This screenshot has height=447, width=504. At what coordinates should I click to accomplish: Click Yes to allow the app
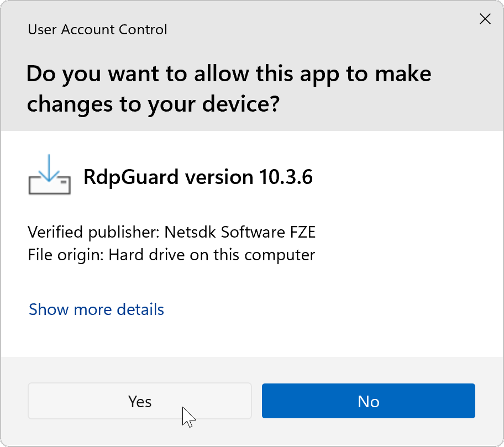click(139, 401)
